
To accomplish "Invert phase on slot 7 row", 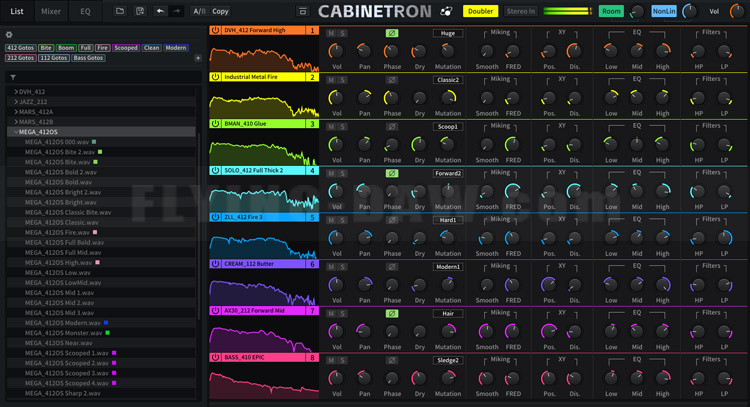I will tap(392, 314).
